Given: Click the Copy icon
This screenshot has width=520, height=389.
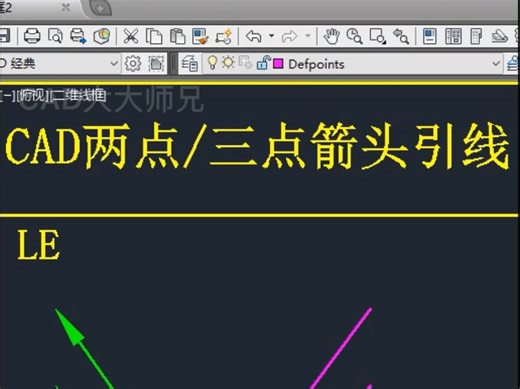Looking at the screenshot, I should pos(154,36).
